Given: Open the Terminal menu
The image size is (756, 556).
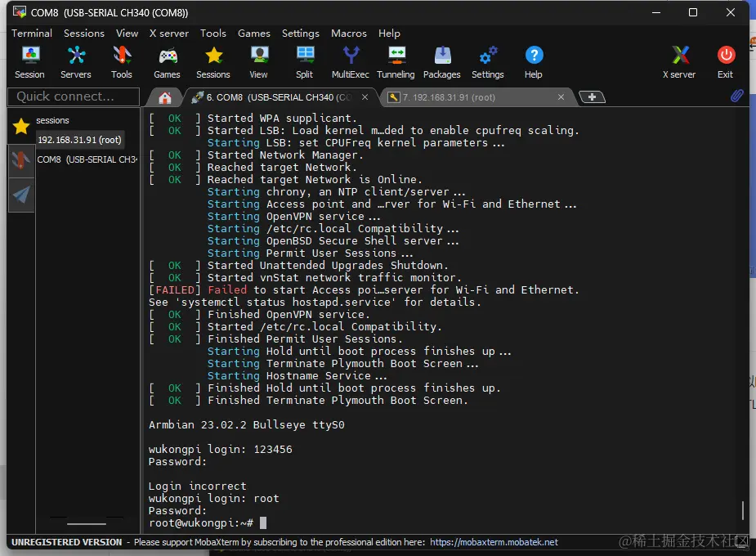Looking at the screenshot, I should [32, 34].
